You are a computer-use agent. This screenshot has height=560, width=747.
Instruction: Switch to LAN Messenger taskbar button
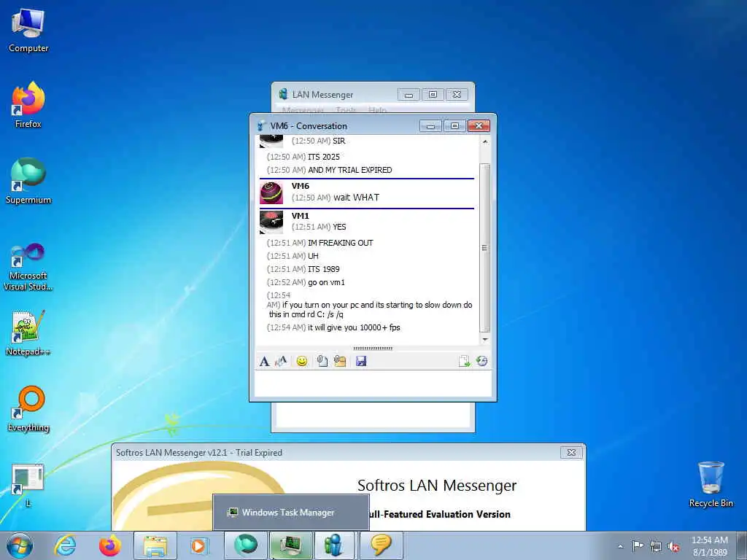pos(334,545)
